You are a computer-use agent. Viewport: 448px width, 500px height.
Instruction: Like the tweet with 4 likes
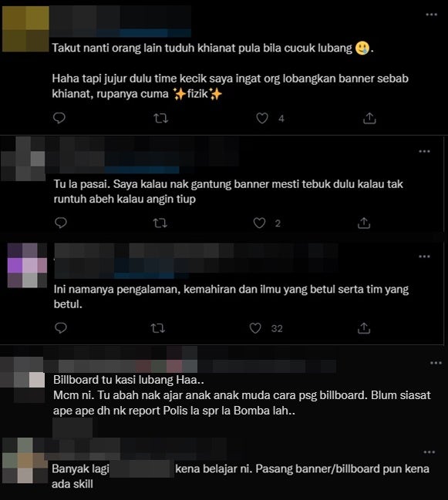coord(262,119)
